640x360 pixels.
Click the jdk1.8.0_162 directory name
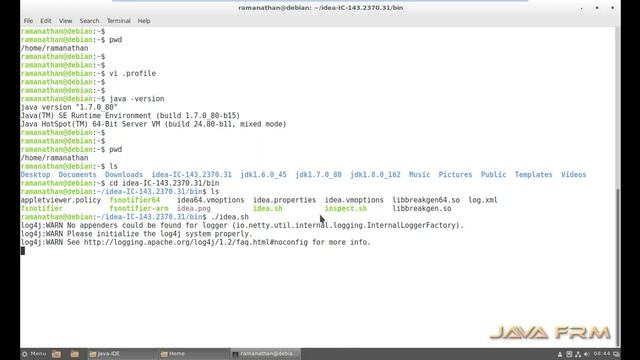(x=375, y=175)
